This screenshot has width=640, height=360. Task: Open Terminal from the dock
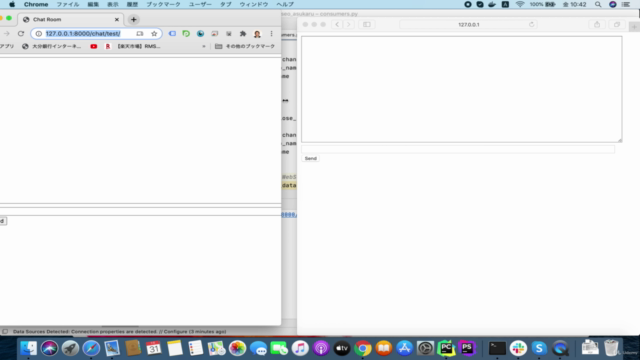pos(497,348)
